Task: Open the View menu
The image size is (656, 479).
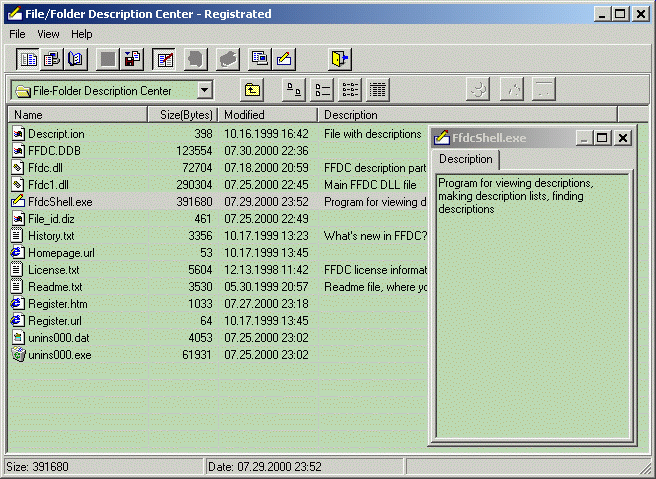Action: pos(49,34)
